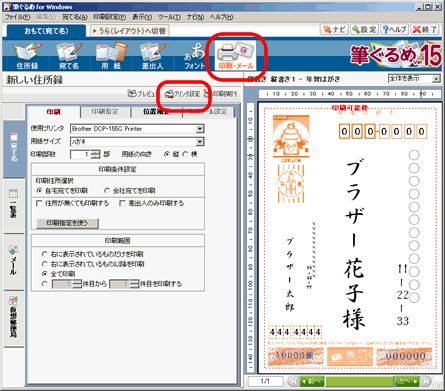Select the 印刷指定 sub-tab

105,112
